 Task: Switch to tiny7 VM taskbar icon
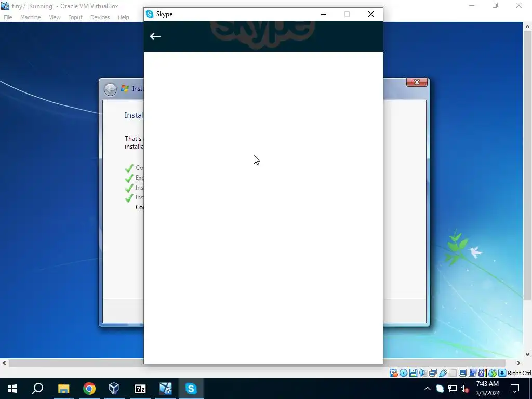click(166, 389)
